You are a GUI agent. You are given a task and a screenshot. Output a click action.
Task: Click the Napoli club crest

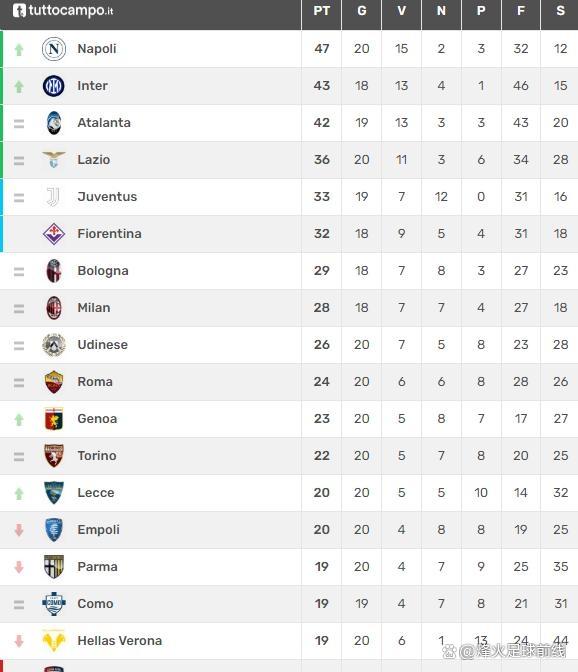[54, 49]
